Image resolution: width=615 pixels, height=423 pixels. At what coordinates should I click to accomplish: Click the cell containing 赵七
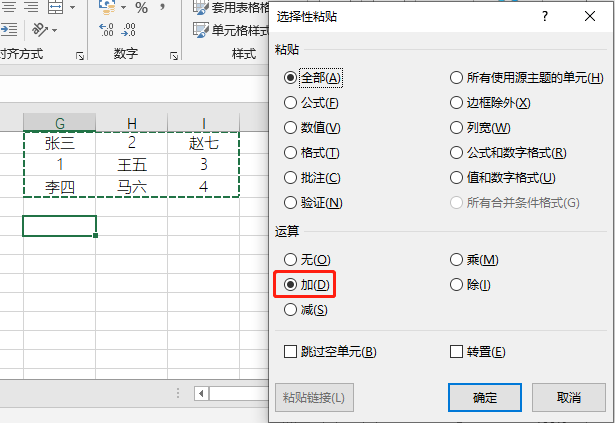click(204, 143)
